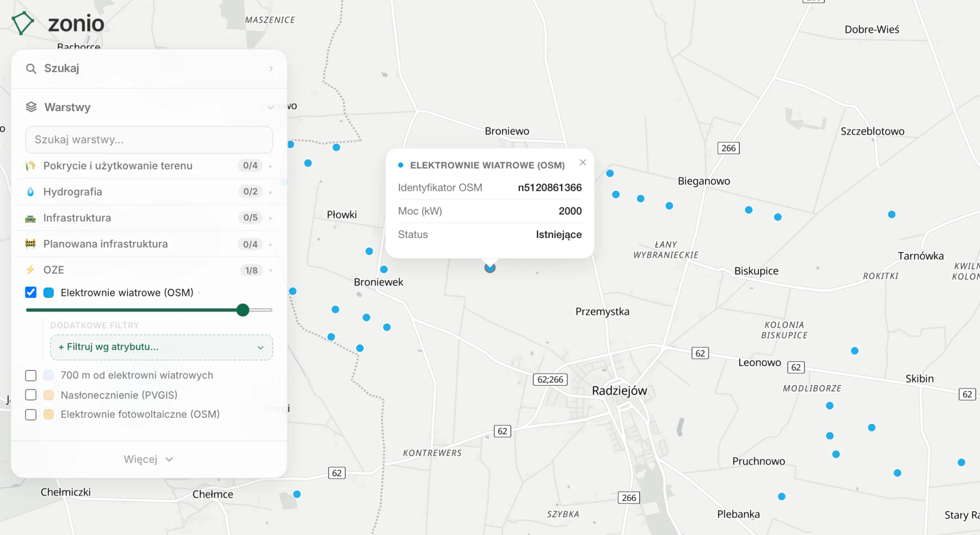Click the Infrastruktura vehicle icon
This screenshot has width=980, height=535.
(x=30, y=218)
